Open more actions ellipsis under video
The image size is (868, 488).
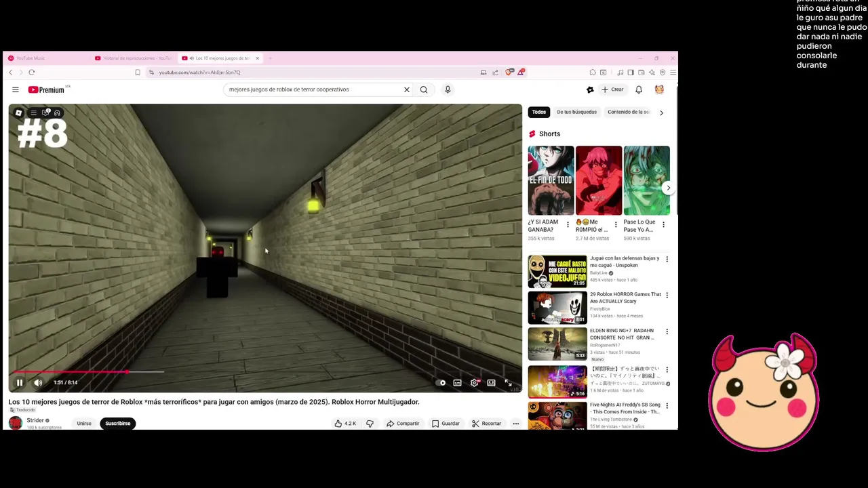click(x=516, y=424)
